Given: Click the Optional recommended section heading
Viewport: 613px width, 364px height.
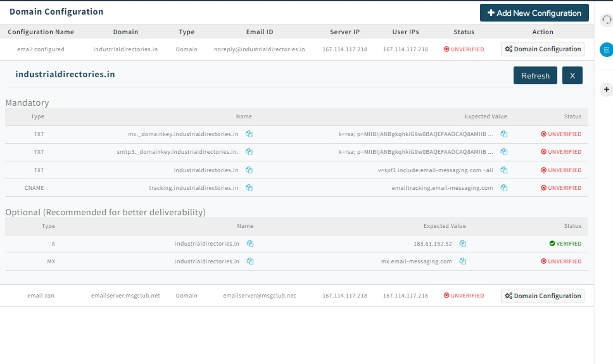Looking at the screenshot, I should (x=105, y=212).
